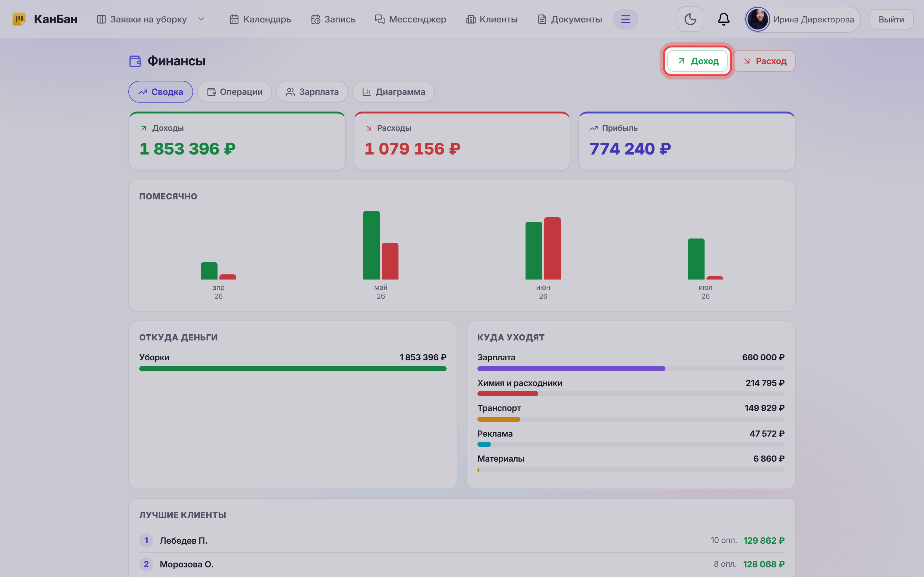The width and height of the screenshot is (924, 577).
Task: Open notifications bell
Action: click(723, 19)
